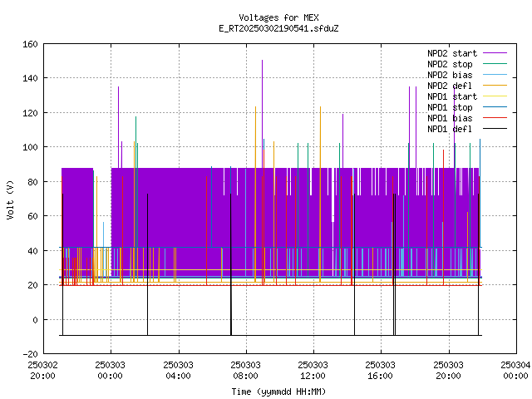Screen dimensions: 532x399
Task: Select the filename E_RT20250302190541.sfduZ
Action: (278, 28)
